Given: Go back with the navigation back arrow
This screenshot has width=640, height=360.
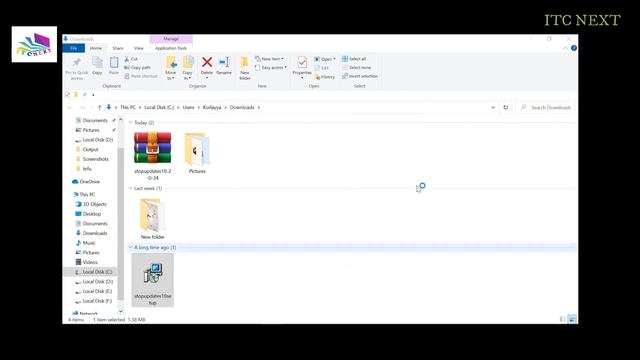Looking at the screenshot, I should (70, 107).
